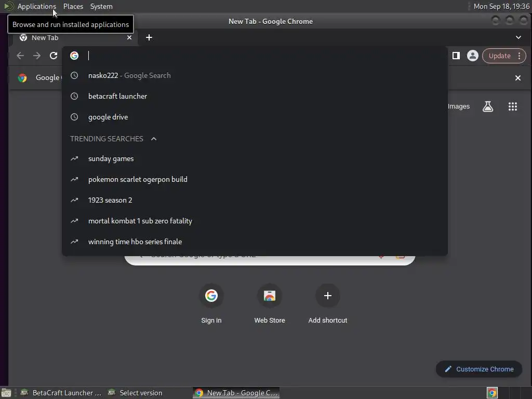This screenshot has height=399, width=532.
Task: Select the nasko222 search suggestion
Action: (255, 76)
